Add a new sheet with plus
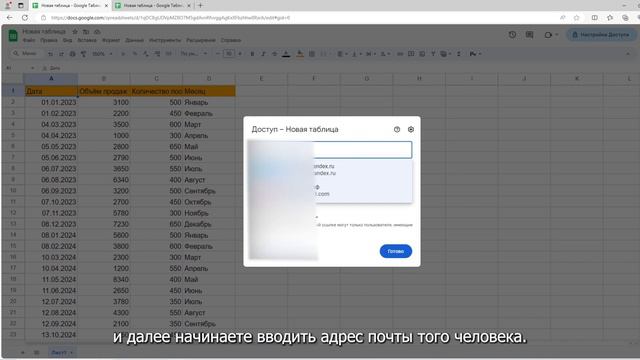Screen dimensions: 640x360 click(x=22, y=352)
